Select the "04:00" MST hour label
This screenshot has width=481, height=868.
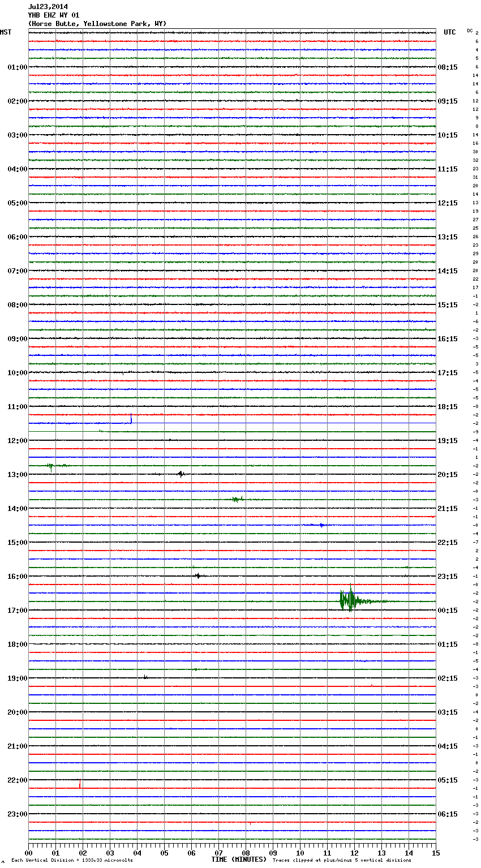18,169
